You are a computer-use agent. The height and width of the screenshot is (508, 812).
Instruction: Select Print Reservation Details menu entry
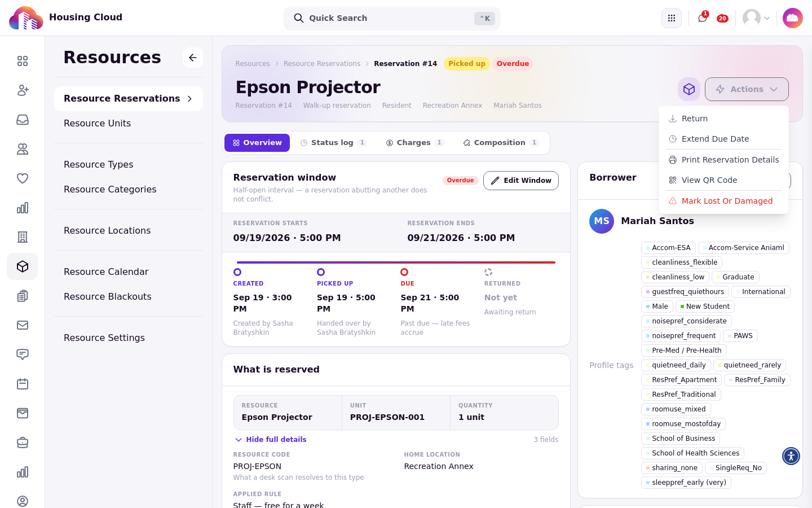(x=724, y=160)
